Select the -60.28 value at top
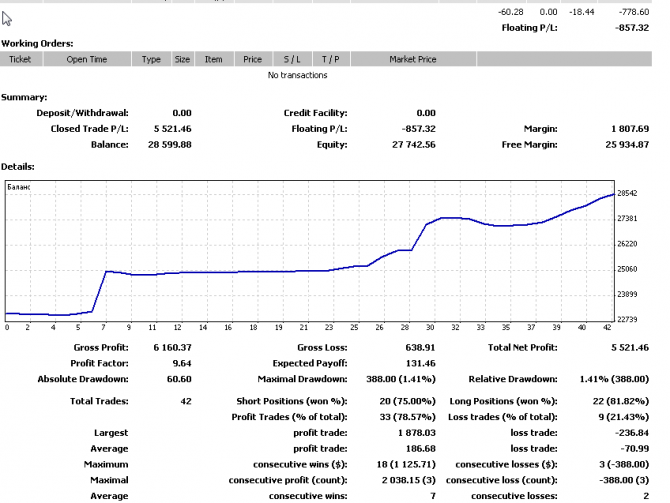Screen dimensions: 670x503 coord(511,12)
